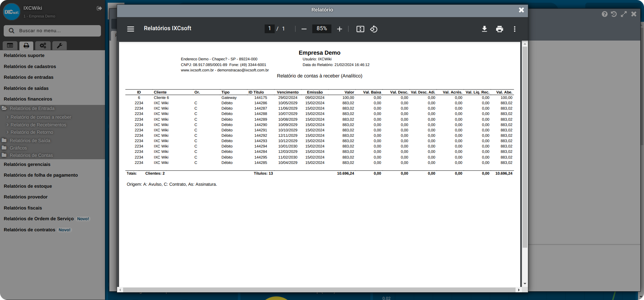Click the Clientes: 2 total
The image size is (644, 300).
point(155,174)
